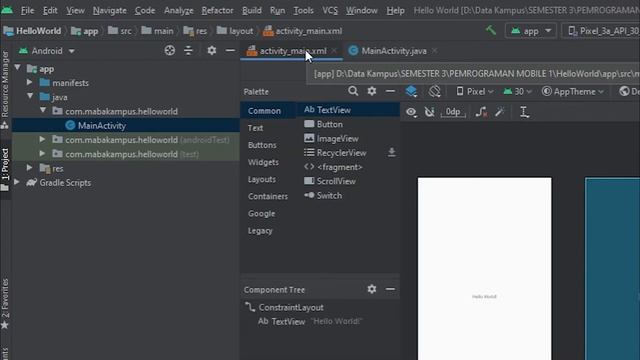
Task: Download the RecyclerView dependency icon
Action: tap(391, 153)
